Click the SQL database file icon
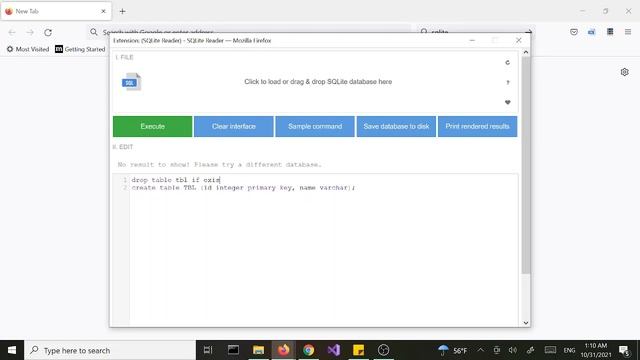 pyautogui.click(x=131, y=82)
